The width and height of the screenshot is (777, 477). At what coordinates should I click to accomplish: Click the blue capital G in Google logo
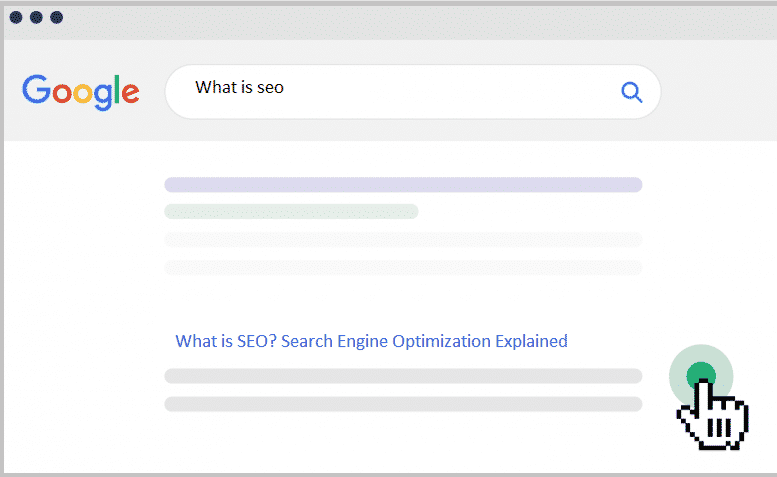coord(37,89)
